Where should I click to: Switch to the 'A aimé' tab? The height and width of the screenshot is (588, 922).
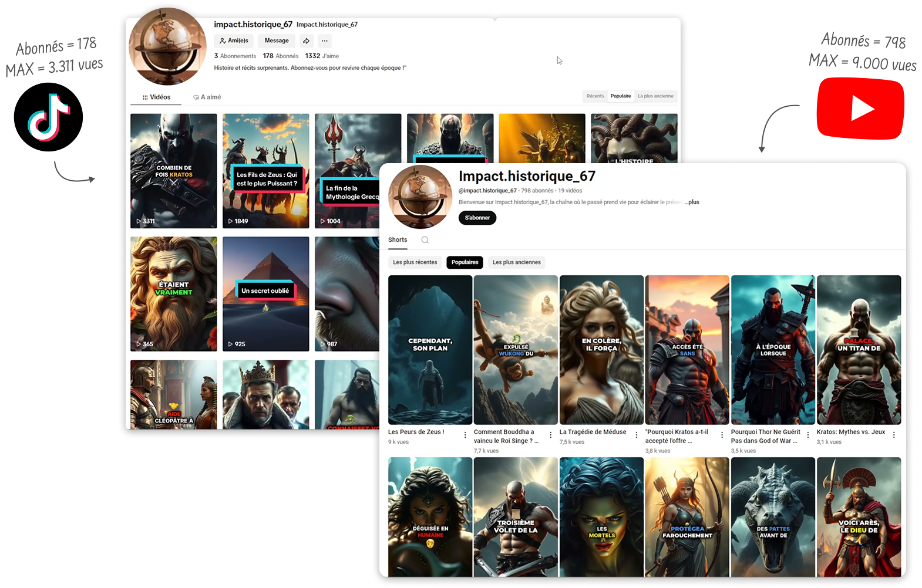click(x=207, y=97)
